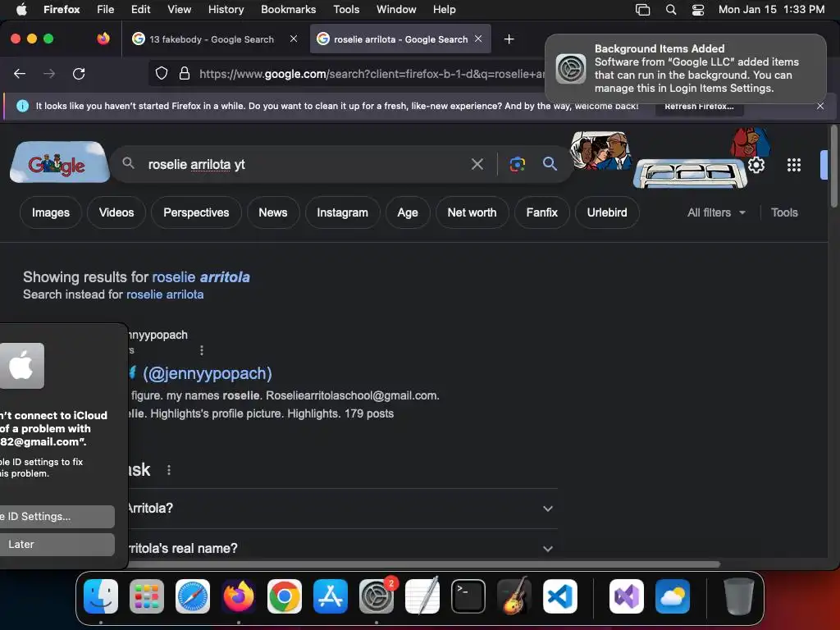Open the (@jennyypopach) result link

[x=208, y=373]
